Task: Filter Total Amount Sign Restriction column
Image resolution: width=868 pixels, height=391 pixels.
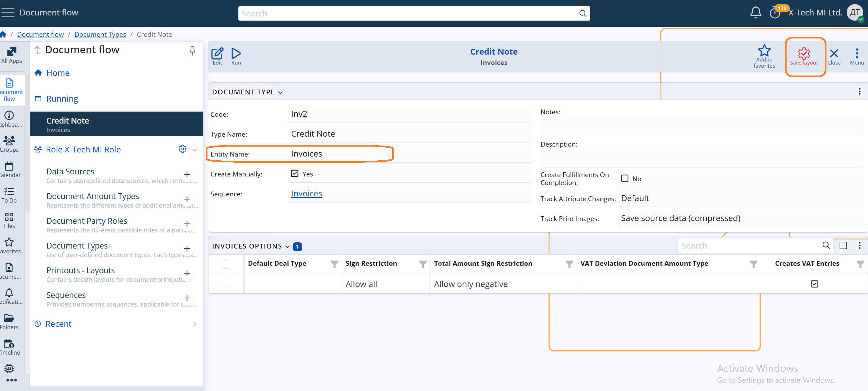Action: coord(569,264)
